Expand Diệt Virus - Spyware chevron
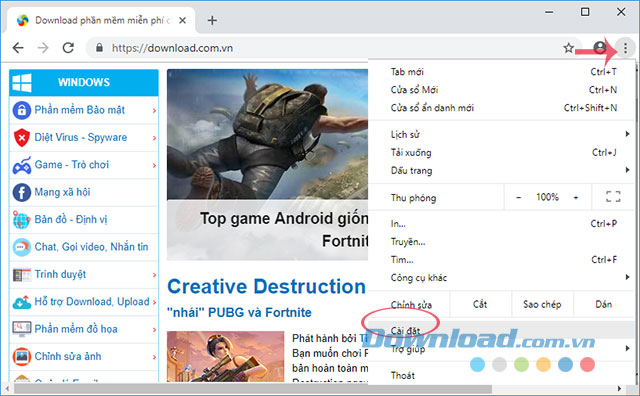The height and width of the screenshot is (396, 640). click(x=154, y=138)
